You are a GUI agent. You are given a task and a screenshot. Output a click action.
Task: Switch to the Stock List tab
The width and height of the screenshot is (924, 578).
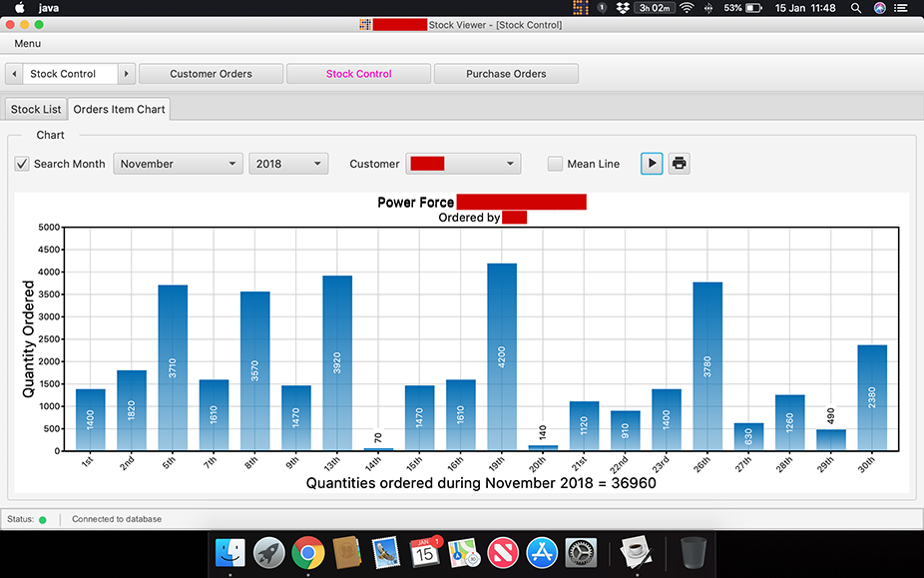click(35, 109)
